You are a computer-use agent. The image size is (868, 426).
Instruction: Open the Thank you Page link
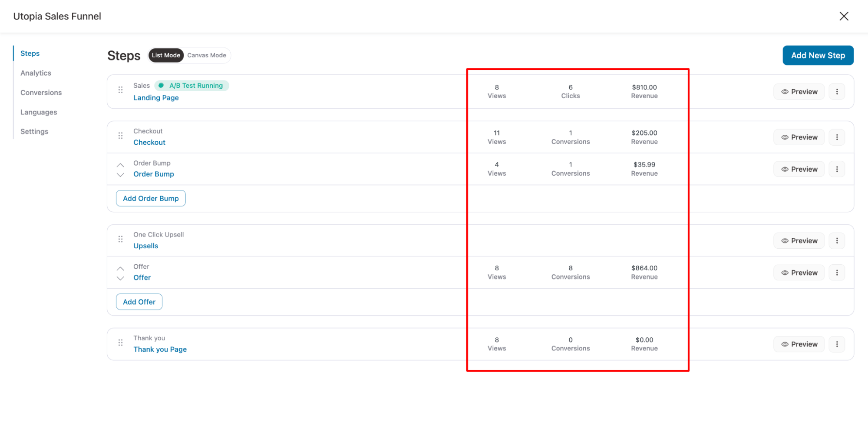pyautogui.click(x=160, y=349)
